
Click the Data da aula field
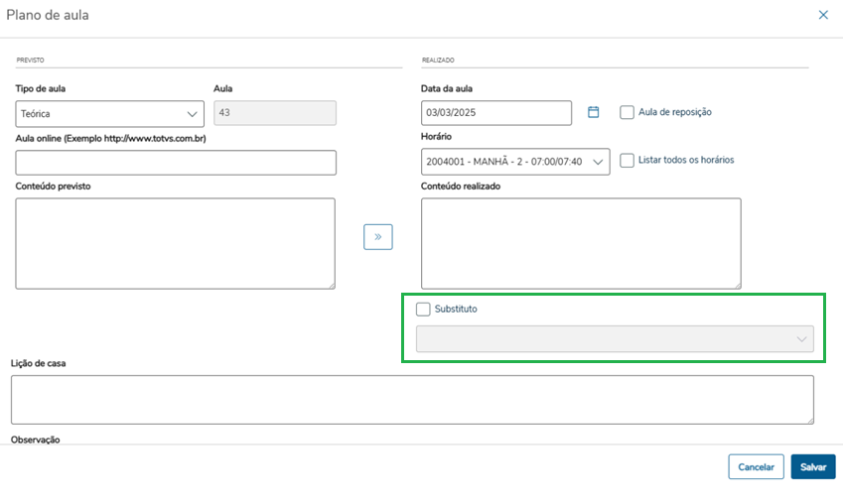496,113
